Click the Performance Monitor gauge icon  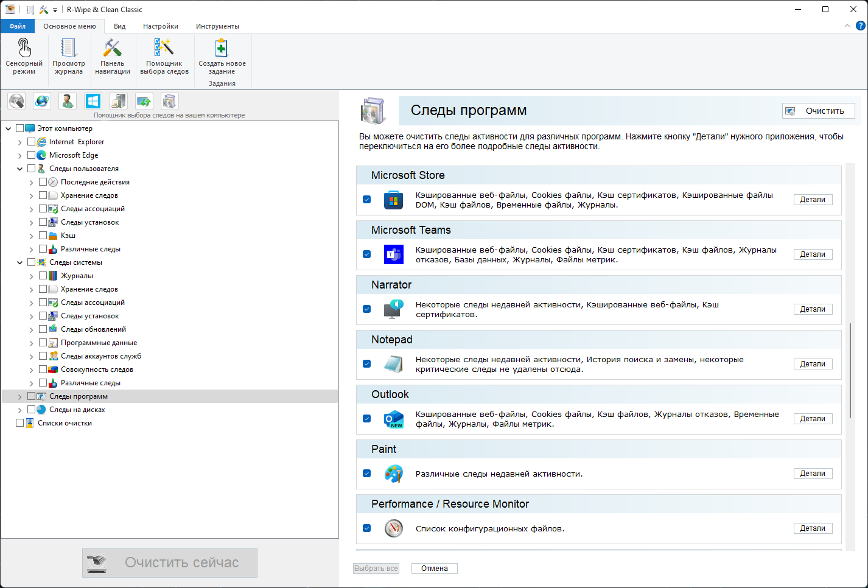click(394, 528)
